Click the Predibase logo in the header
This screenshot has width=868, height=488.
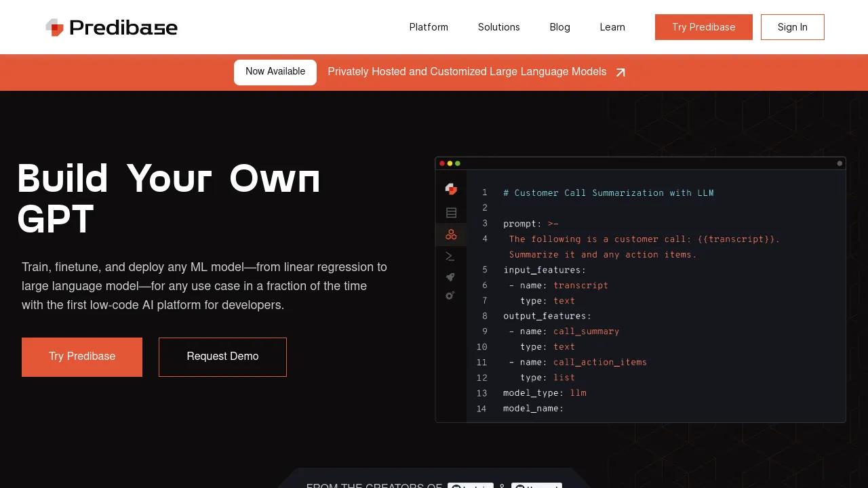pos(111,27)
